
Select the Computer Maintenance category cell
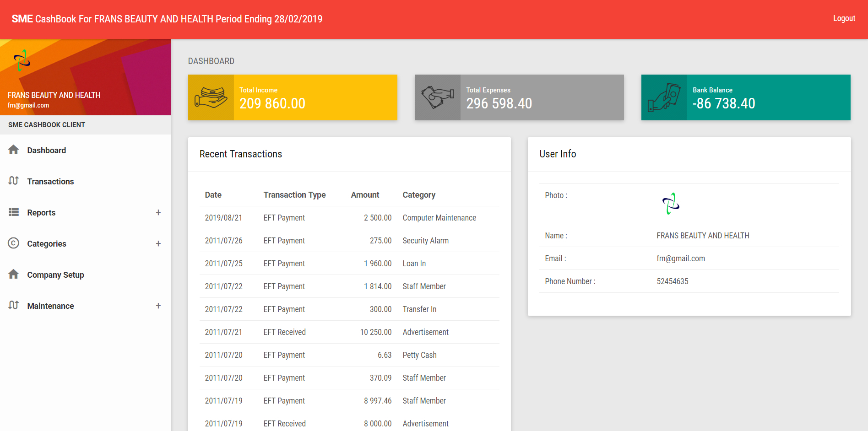[439, 218]
